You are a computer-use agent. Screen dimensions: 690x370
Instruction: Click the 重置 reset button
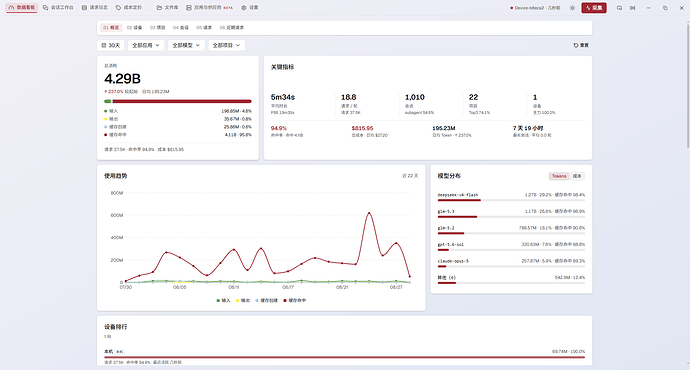pyautogui.click(x=581, y=45)
